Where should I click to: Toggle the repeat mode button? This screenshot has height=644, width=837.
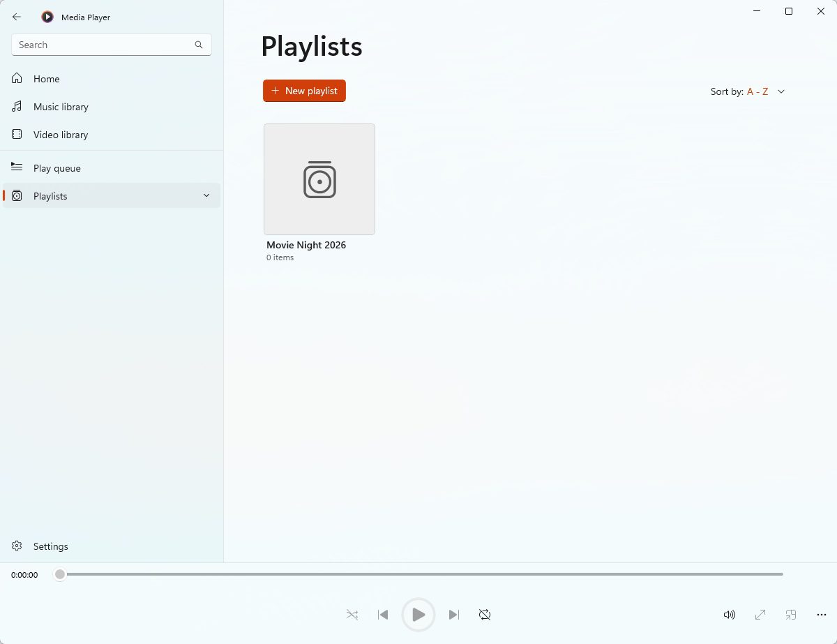[485, 615]
